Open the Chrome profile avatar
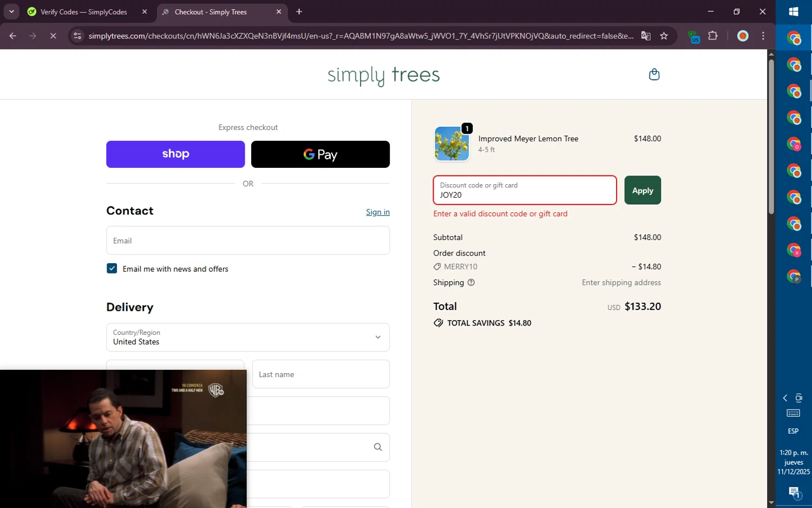812x508 pixels. tap(743, 36)
